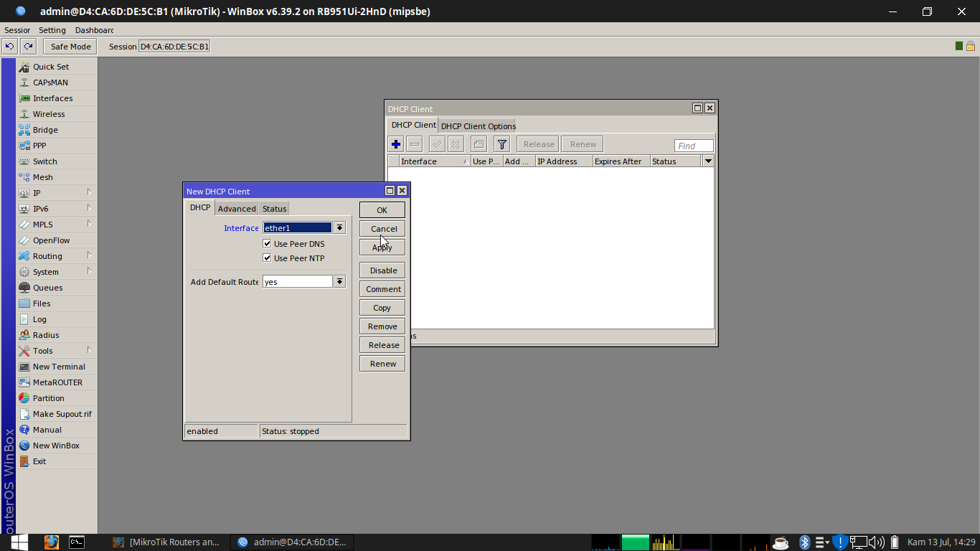Open the Files sidebar item
This screenshot has height=551, width=980.
(57, 303)
